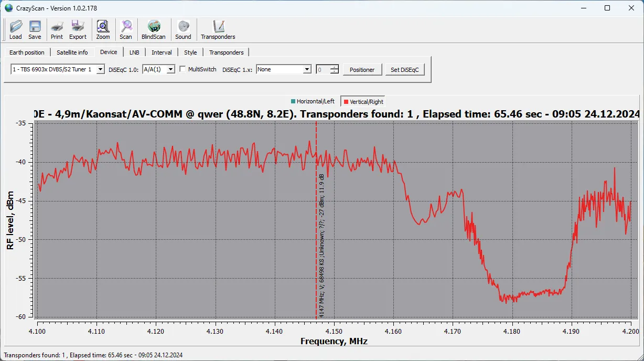Expand the DiSEqC 1.0 A/A(1) dropdown
This screenshot has width=644, height=361.
tap(170, 69)
